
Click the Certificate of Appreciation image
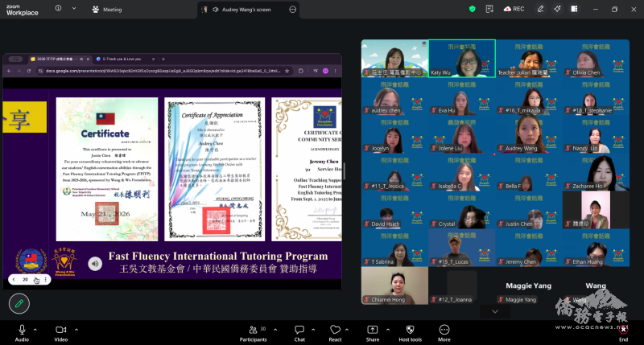(214, 169)
